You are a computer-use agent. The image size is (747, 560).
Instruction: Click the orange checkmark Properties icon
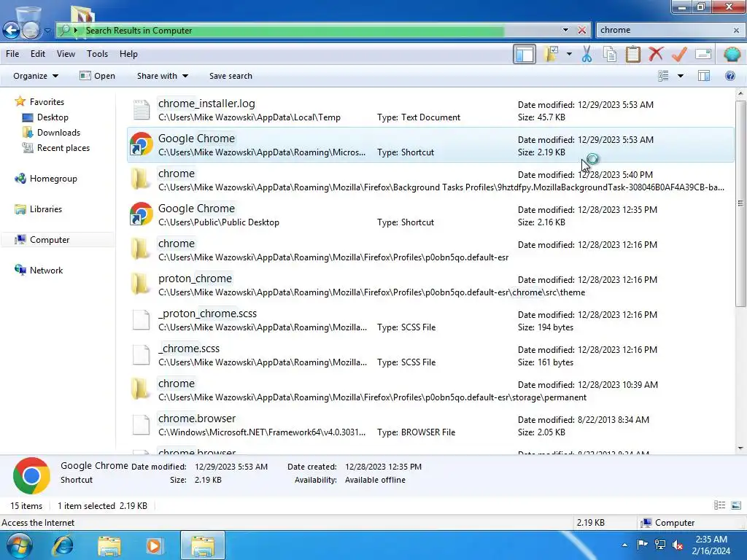tap(679, 54)
